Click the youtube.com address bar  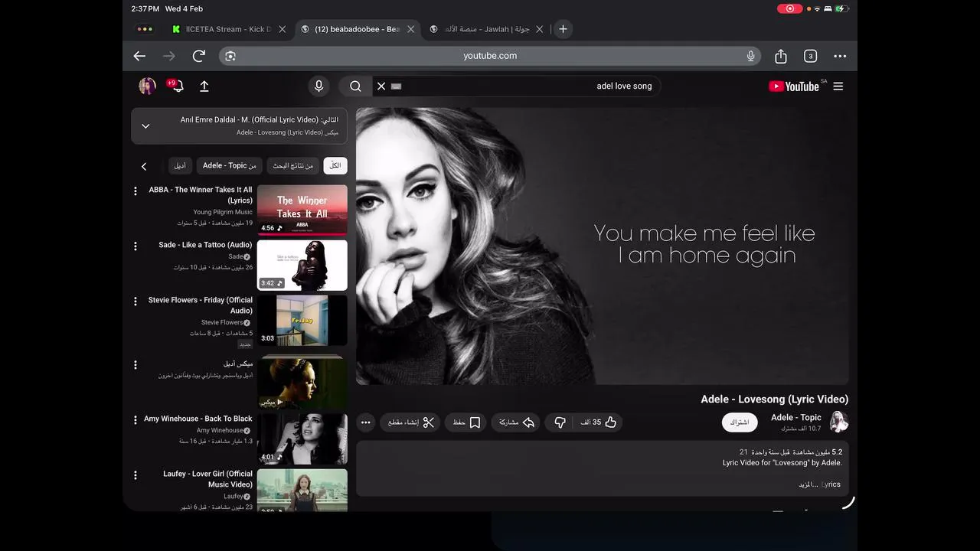[490, 56]
